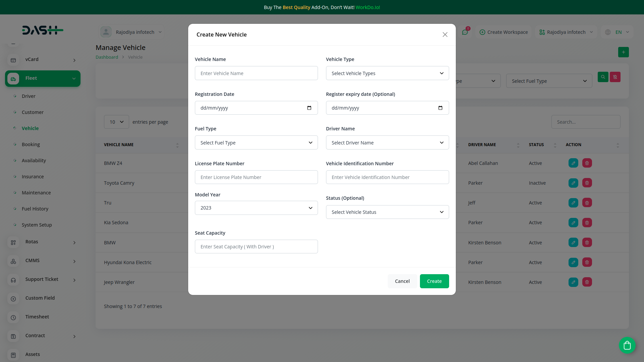Click the green search filter icon
The image size is (644, 362).
point(603,77)
